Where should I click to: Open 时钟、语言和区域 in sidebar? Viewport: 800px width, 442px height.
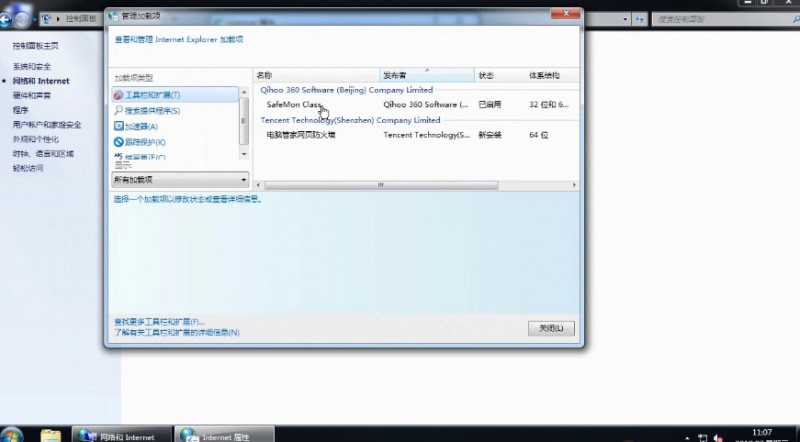(x=43, y=154)
